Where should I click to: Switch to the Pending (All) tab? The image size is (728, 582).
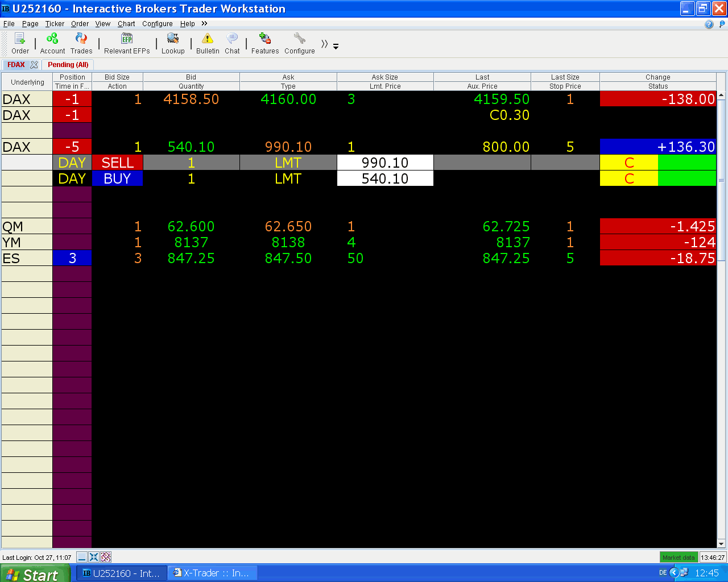(68, 65)
